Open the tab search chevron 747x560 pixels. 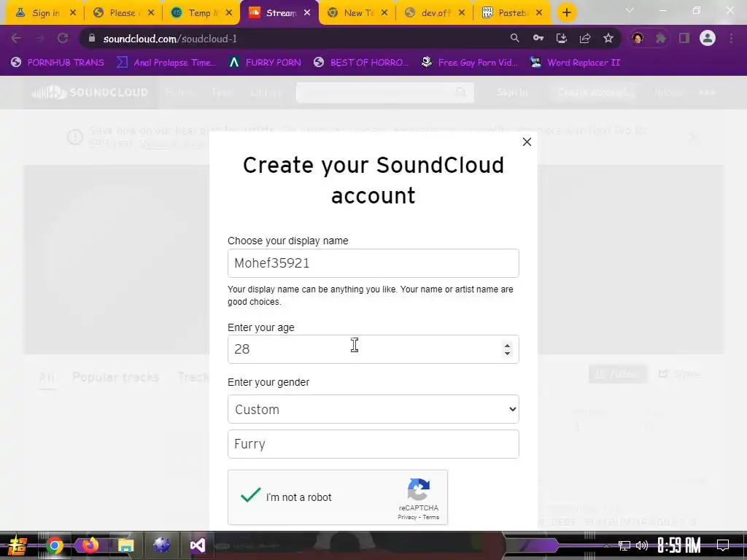coord(630,10)
